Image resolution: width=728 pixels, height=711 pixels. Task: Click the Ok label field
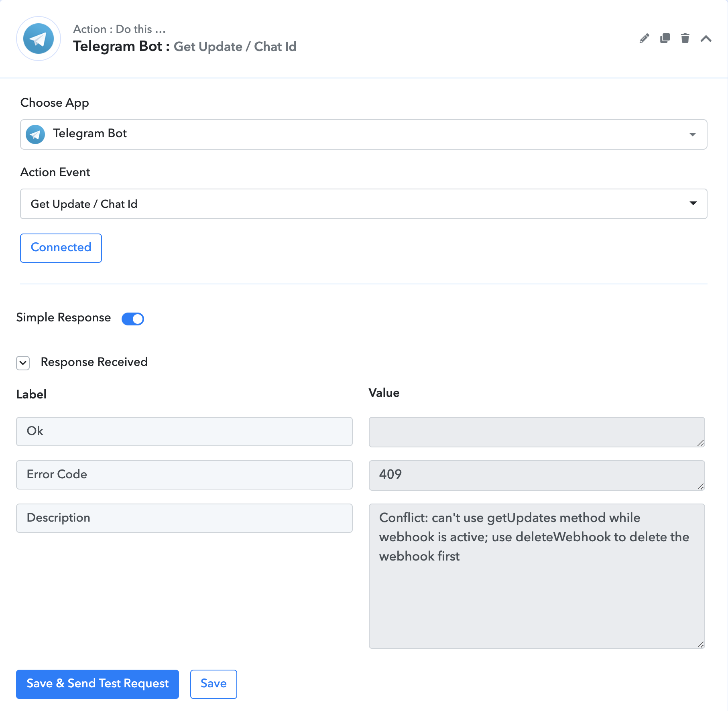184,431
